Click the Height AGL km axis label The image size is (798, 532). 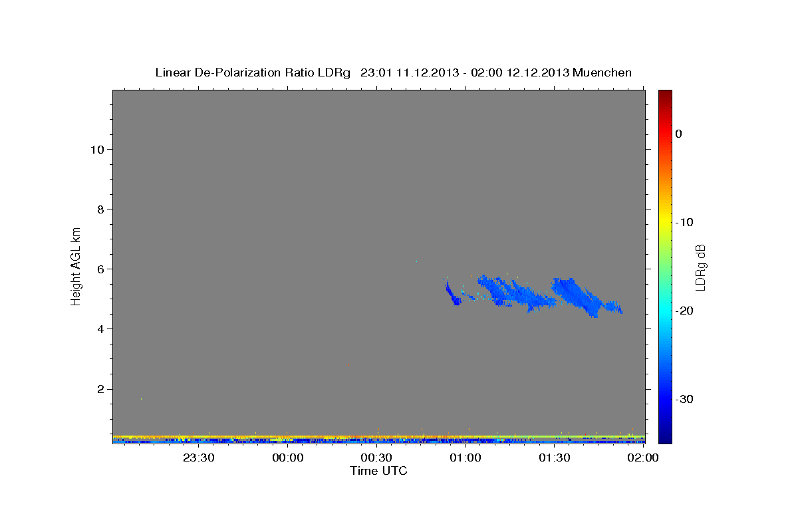pyautogui.click(x=76, y=266)
